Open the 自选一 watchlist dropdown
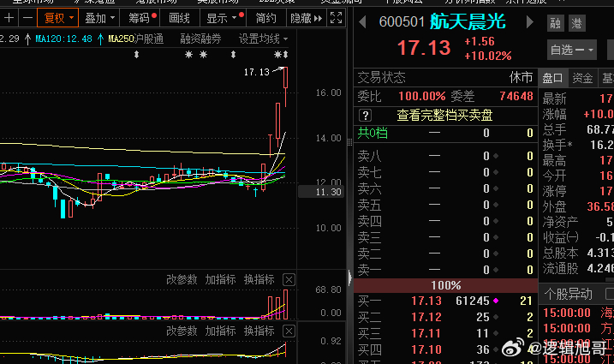 coord(571,50)
